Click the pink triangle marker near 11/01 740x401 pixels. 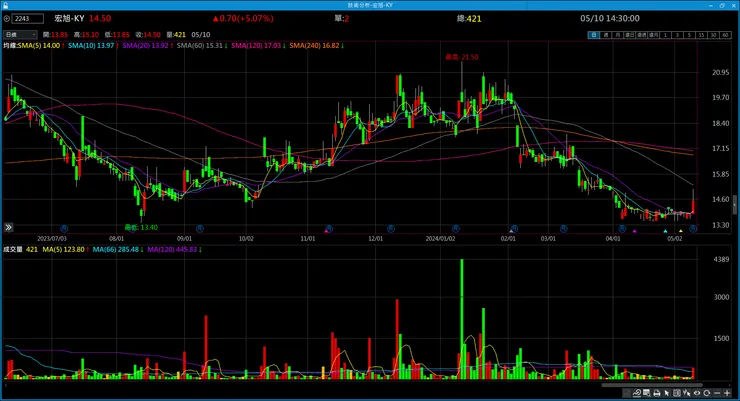pyautogui.click(x=326, y=231)
